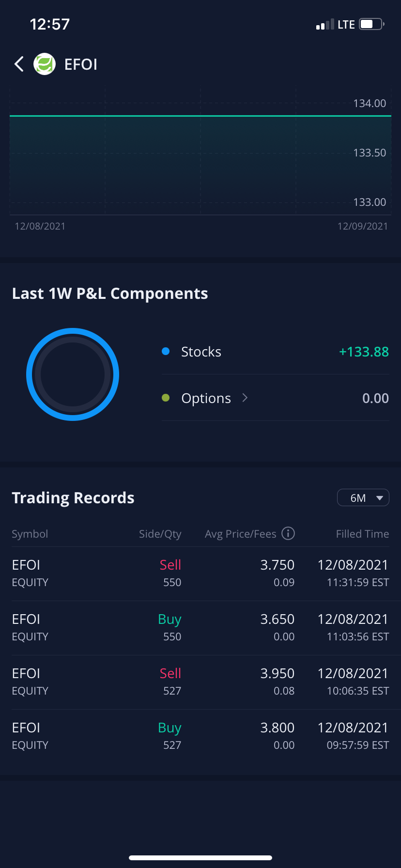Viewport: 401px width, 868px height.
Task: Tap the blue Stocks legend dot
Action: [x=166, y=352]
